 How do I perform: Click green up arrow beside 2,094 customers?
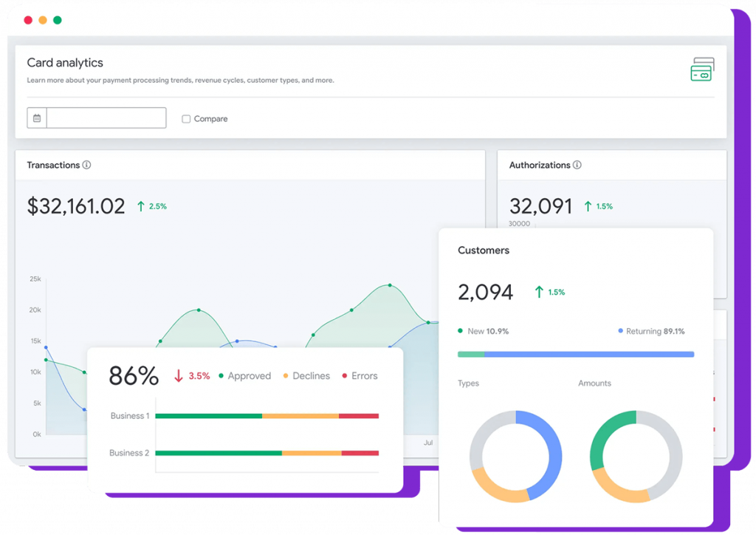point(539,293)
